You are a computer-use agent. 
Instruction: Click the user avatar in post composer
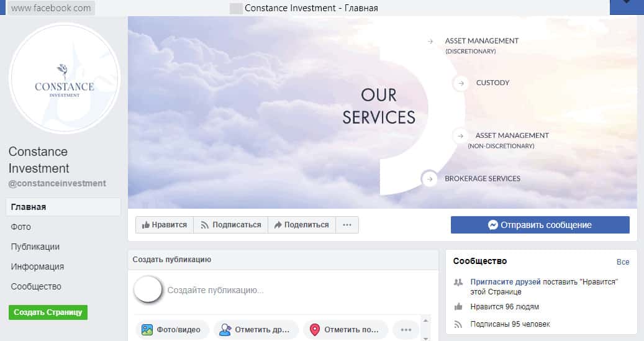point(148,289)
